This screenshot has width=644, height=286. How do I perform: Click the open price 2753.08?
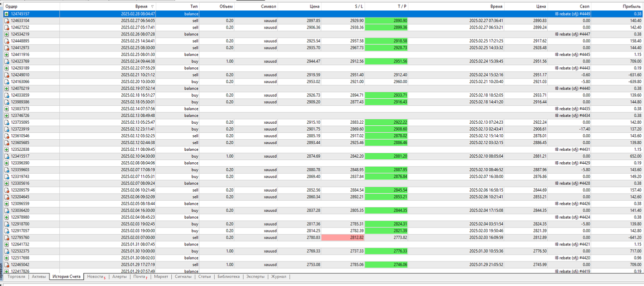coord(314,265)
